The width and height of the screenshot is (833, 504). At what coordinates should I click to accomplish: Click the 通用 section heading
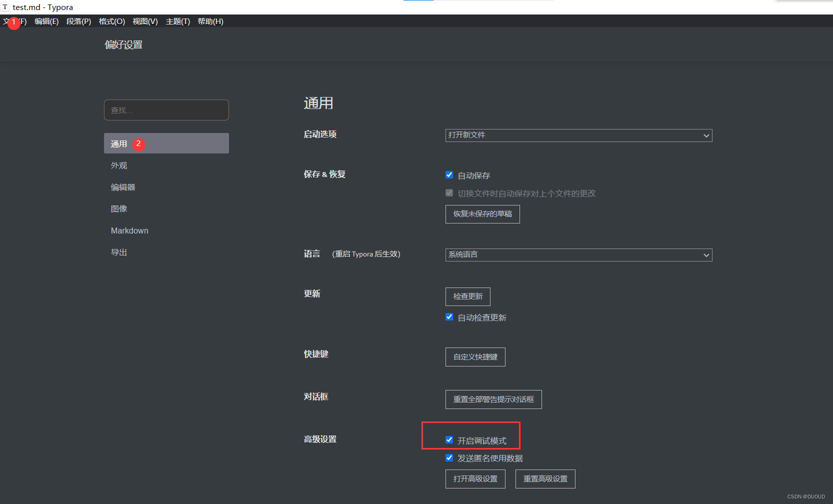click(318, 103)
